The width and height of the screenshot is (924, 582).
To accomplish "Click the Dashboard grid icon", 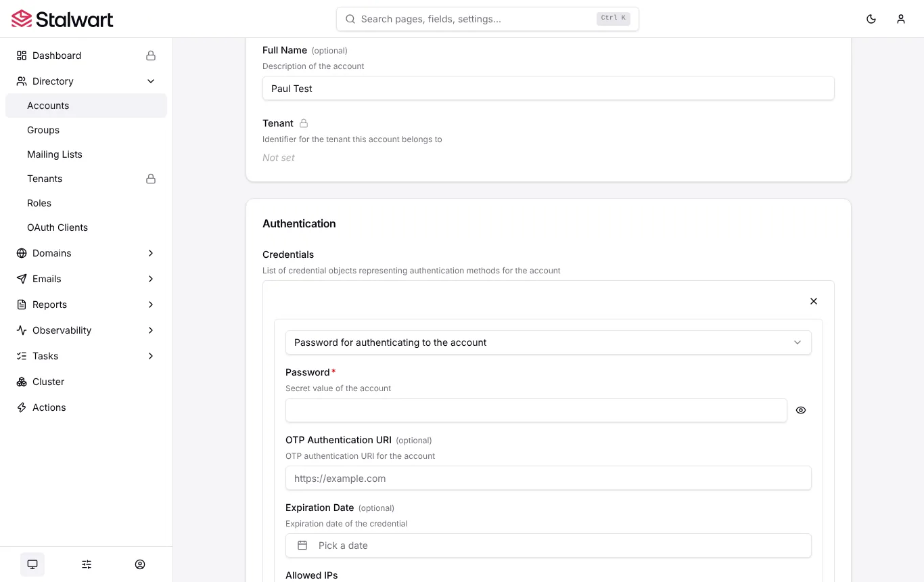I will [22, 55].
